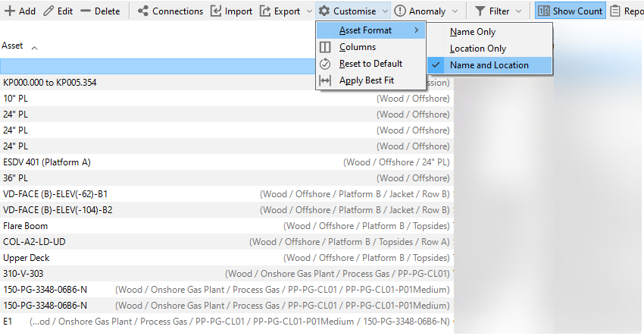This screenshot has height=336, width=644.
Task: Select the Flare Boom row
Action: click(x=227, y=226)
